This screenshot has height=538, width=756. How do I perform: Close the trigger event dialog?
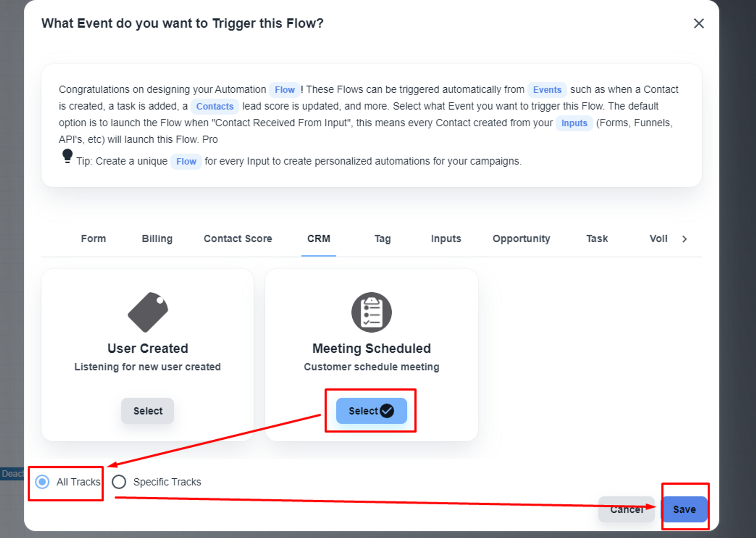coord(699,23)
